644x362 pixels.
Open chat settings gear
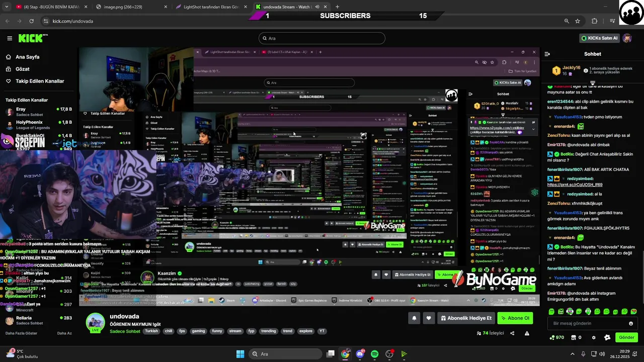pos(594,337)
